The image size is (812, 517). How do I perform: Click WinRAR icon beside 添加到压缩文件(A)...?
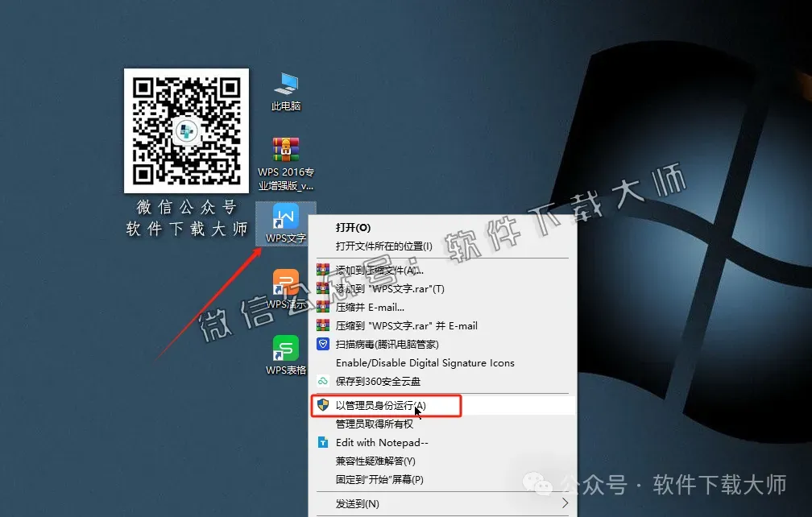(x=323, y=270)
